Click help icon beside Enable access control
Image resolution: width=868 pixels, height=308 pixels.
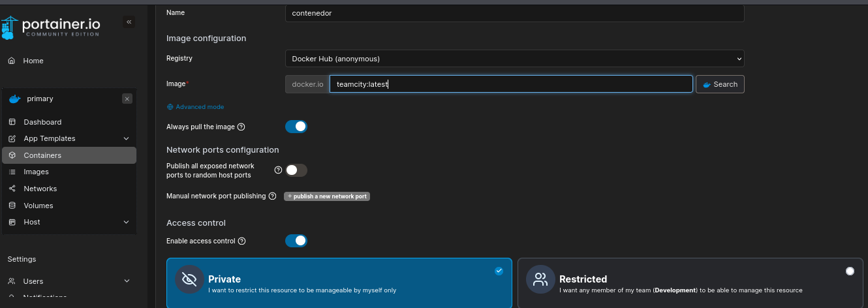(242, 241)
